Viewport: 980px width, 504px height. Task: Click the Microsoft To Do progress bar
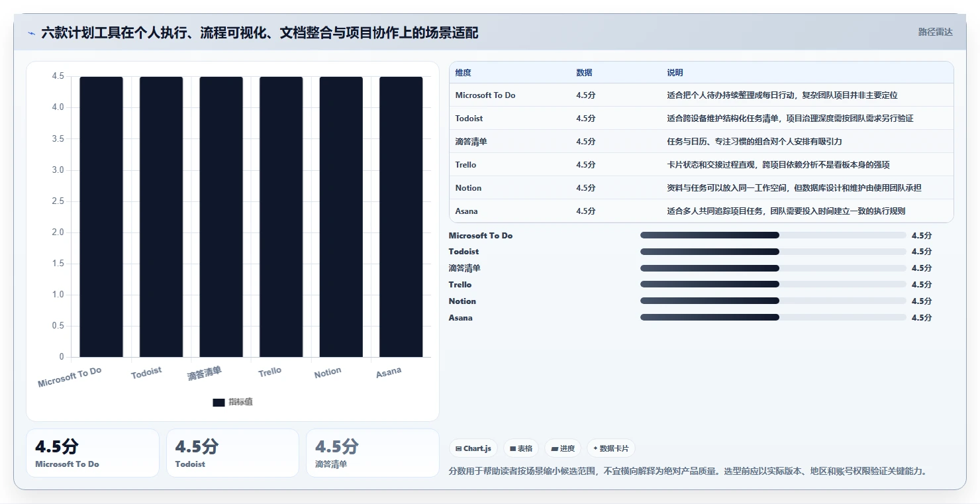(773, 235)
